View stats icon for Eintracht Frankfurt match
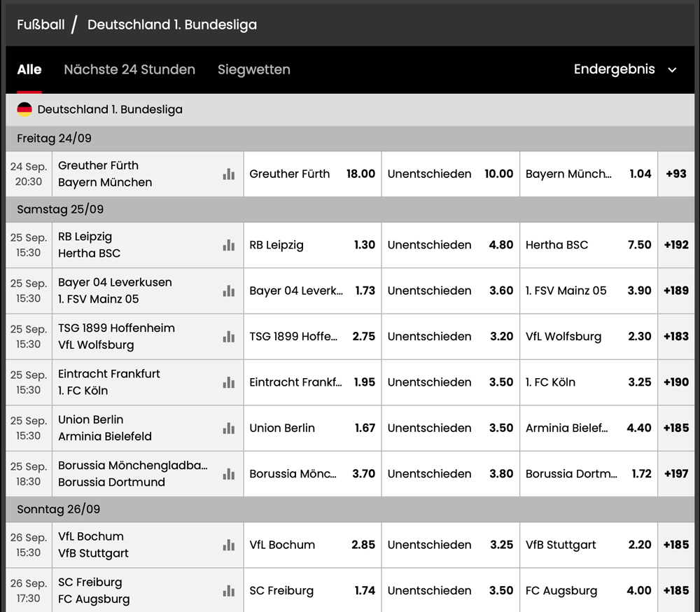The height and width of the screenshot is (612, 700). point(228,382)
